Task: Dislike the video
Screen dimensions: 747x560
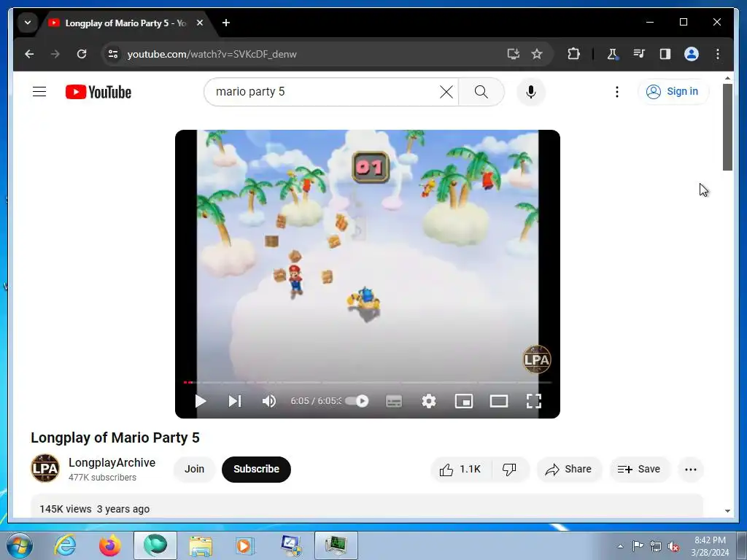Action: [x=510, y=470]
